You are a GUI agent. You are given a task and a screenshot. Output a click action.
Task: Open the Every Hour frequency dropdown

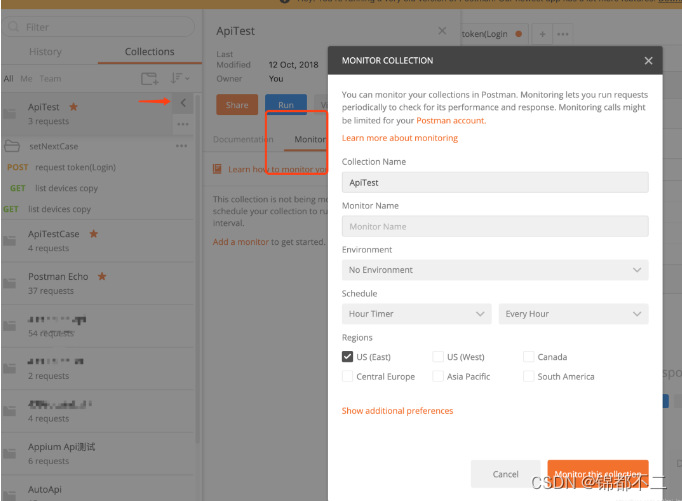point(573,314)
